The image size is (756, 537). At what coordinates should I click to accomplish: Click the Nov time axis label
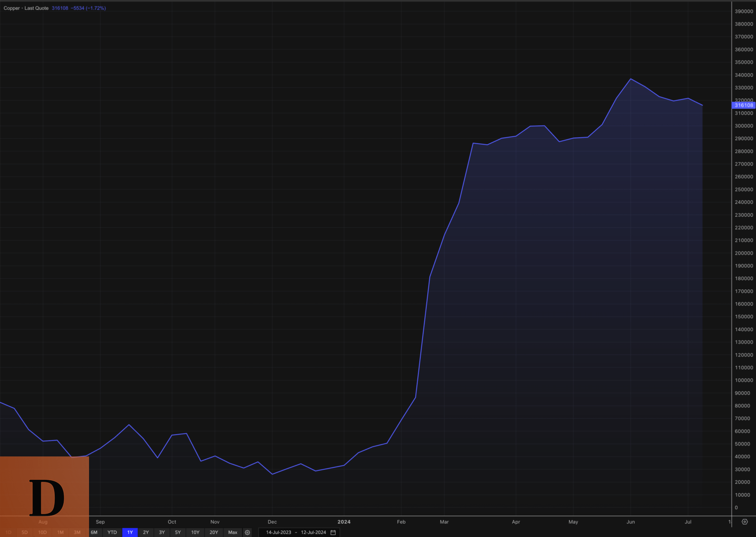pyautogui.click(x=215, y=522)
